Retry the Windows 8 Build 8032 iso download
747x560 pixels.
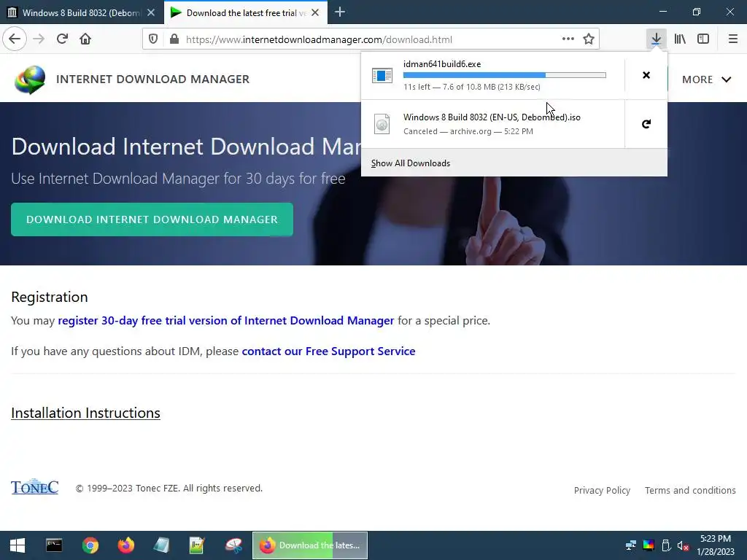pyautogui.click(x=646, y=124)
